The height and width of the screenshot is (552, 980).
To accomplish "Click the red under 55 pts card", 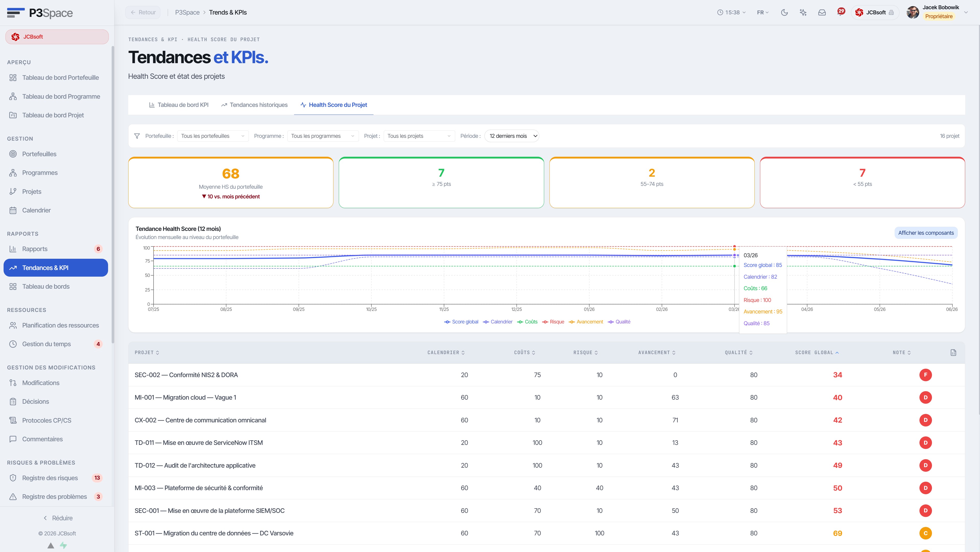I will pos(862,182).
